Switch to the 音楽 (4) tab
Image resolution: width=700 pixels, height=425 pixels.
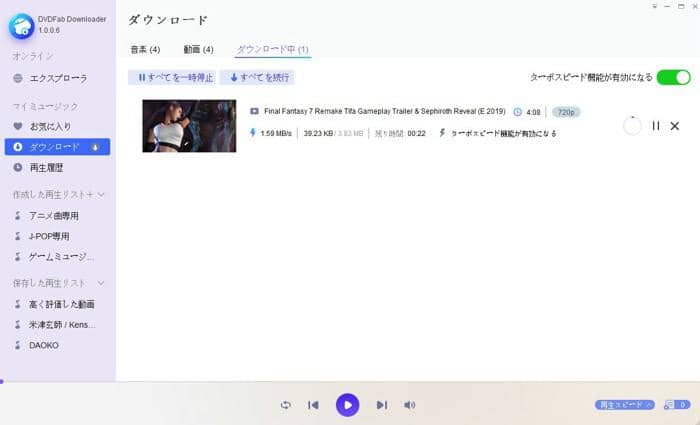click(x=145, y=49)
